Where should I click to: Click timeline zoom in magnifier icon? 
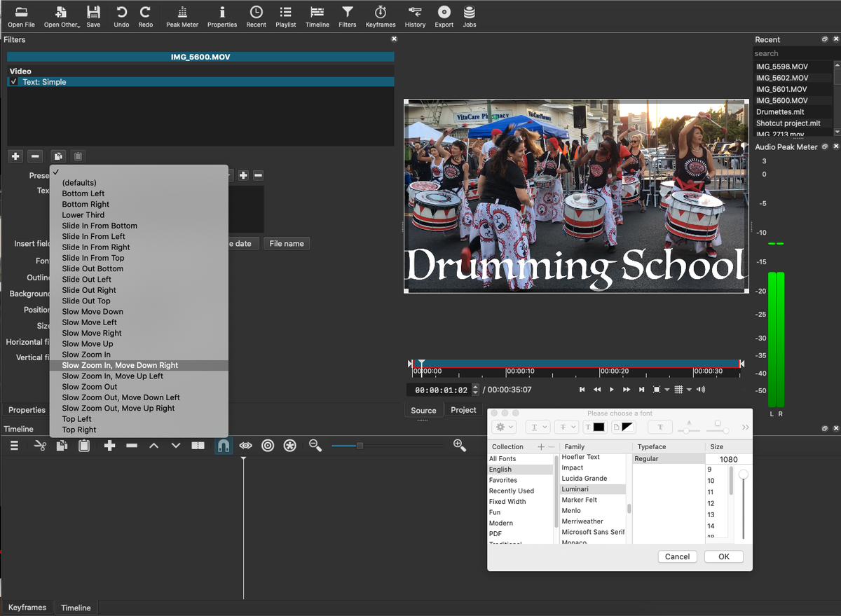click(x=460, y=446)
